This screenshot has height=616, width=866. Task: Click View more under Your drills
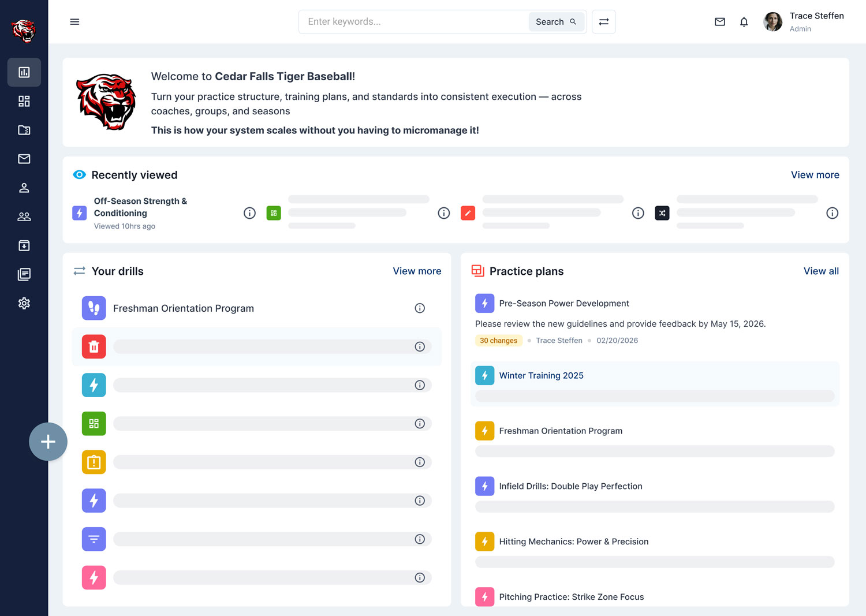pos(417,271)
